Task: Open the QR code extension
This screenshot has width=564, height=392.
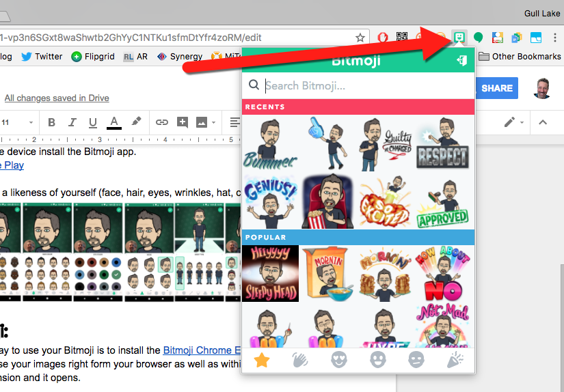Action: tap(402, 37)
